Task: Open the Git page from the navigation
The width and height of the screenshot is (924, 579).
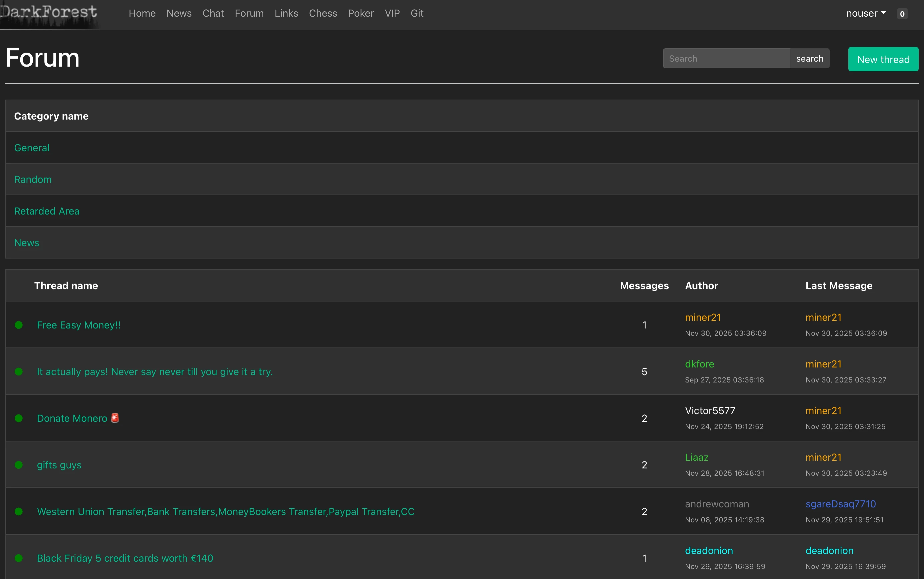Action: [416, 13]
